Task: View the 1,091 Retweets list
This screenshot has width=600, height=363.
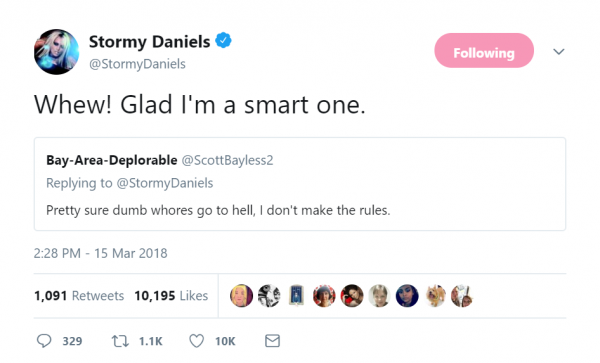Action: tap(79, 296)
